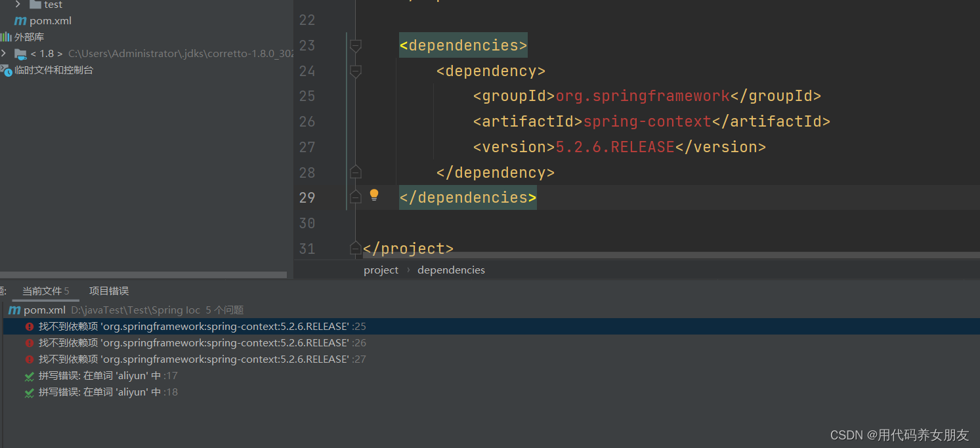Expand the JDK 1.8 library node

pos(4,53)
